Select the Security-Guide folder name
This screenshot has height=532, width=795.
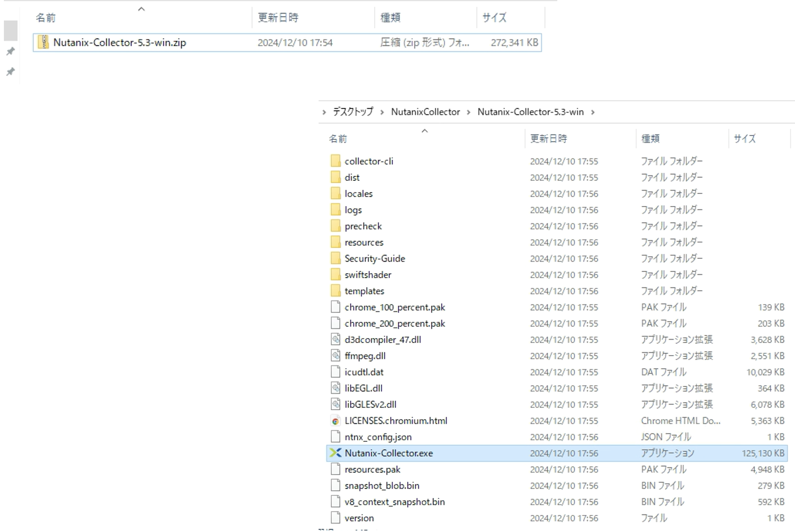pyautogui.click(x=375, y=258)
